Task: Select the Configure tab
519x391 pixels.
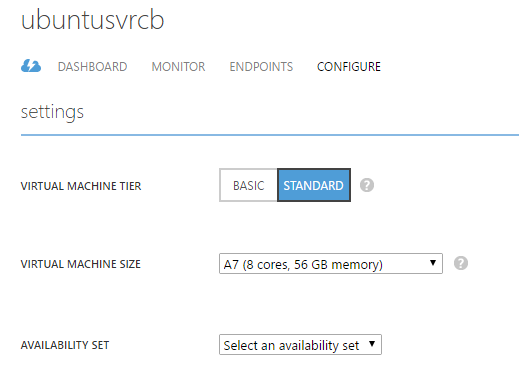Action: click(349, 67)
